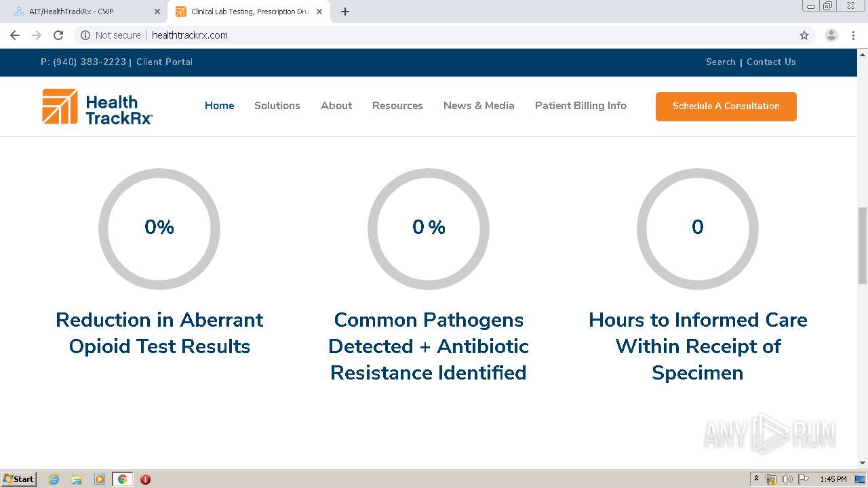This screenshot has width=868, height=488.
Task: Click the page vertical scrollbar thumb
Action: 863,245
